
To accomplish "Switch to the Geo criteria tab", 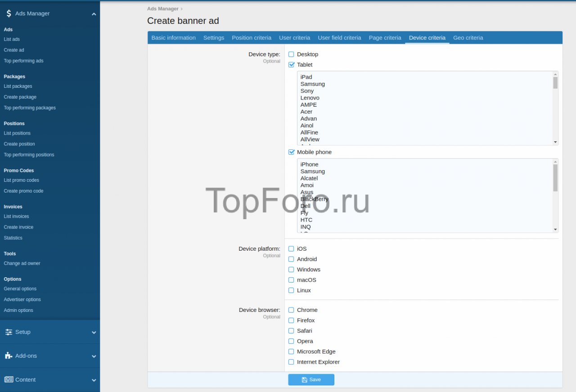I will point(468,38).
